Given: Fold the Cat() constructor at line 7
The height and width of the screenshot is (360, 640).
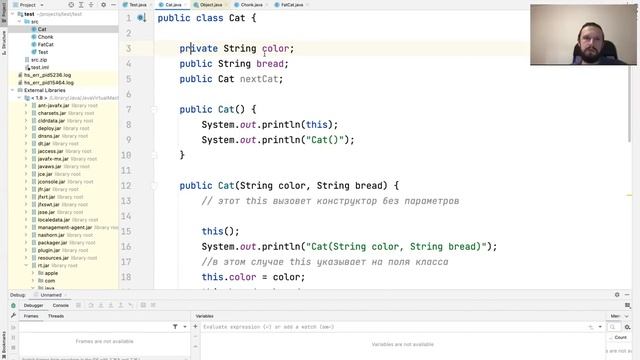Looking at the screenshot, I should 154,109.
